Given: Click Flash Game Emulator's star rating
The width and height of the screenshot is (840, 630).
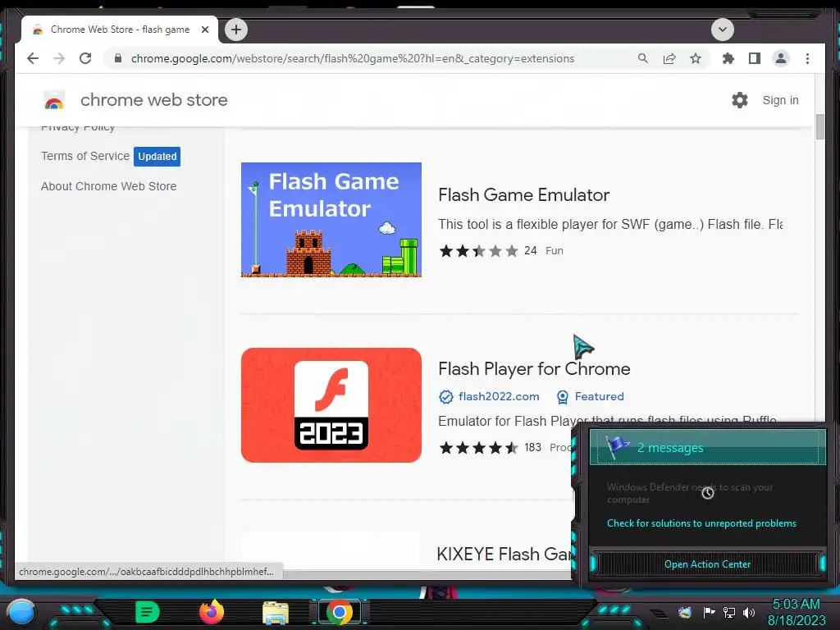Looking at the screenshot, I should pyautogui.click(x=478, y=251).
